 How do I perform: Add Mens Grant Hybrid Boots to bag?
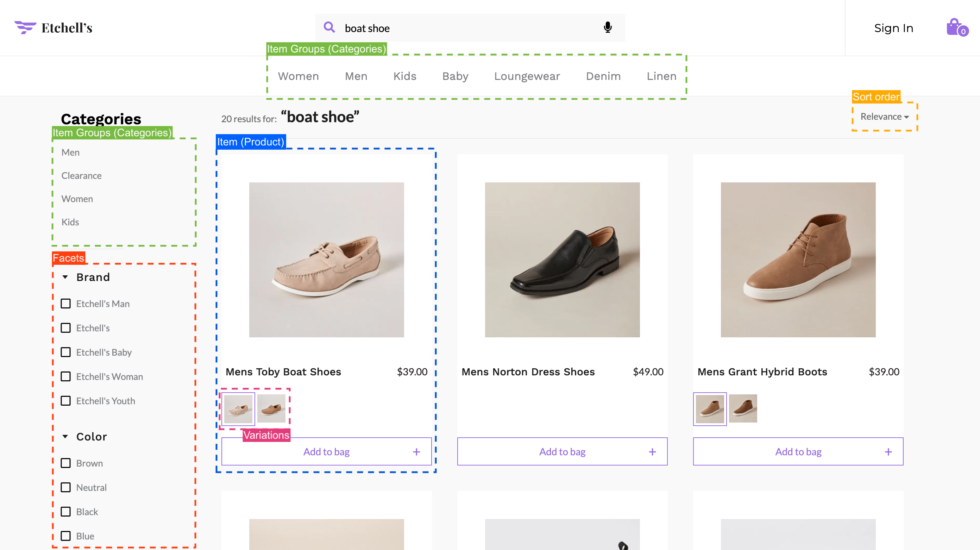pos(798,452)
